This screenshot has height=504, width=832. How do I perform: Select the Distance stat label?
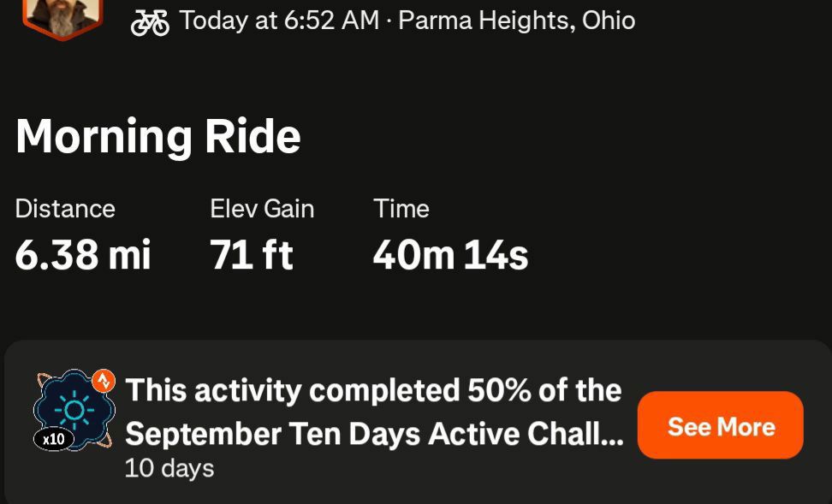(65, 209)
